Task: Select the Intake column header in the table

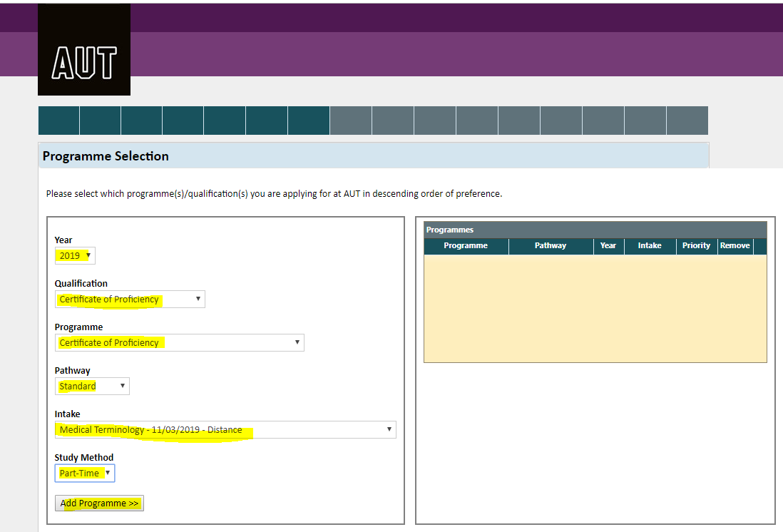Action: [x=650, y=246]
